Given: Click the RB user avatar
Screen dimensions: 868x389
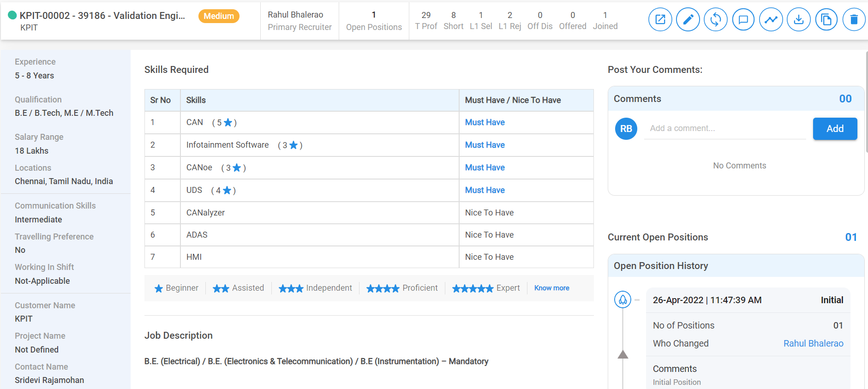Looking at the screenshot, I should coord(626,129).
